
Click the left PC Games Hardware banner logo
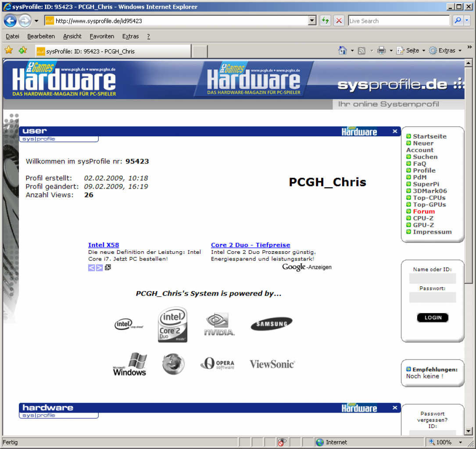coord(64,79)
